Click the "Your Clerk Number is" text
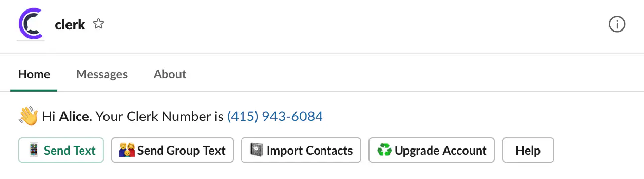 pyautogui.click(x=160, y=117)
